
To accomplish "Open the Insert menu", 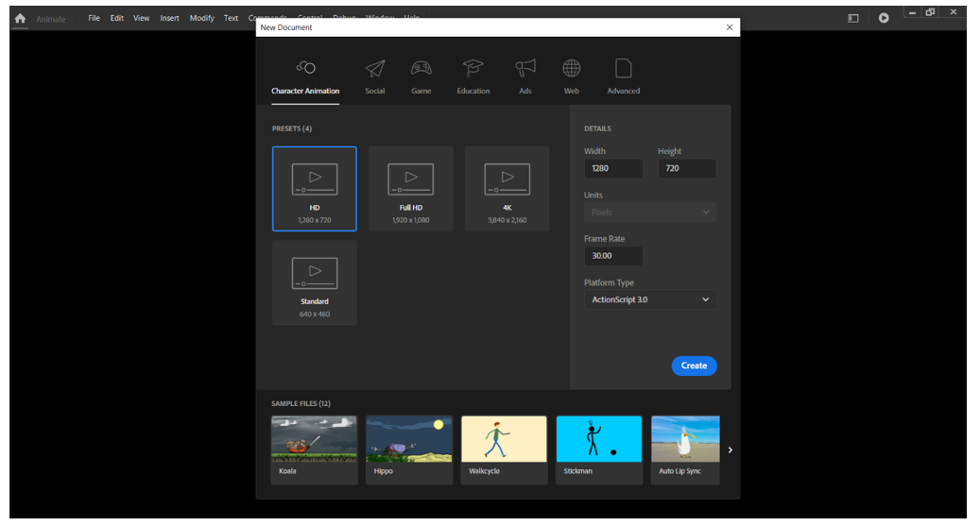I will (x=169, y=18).
